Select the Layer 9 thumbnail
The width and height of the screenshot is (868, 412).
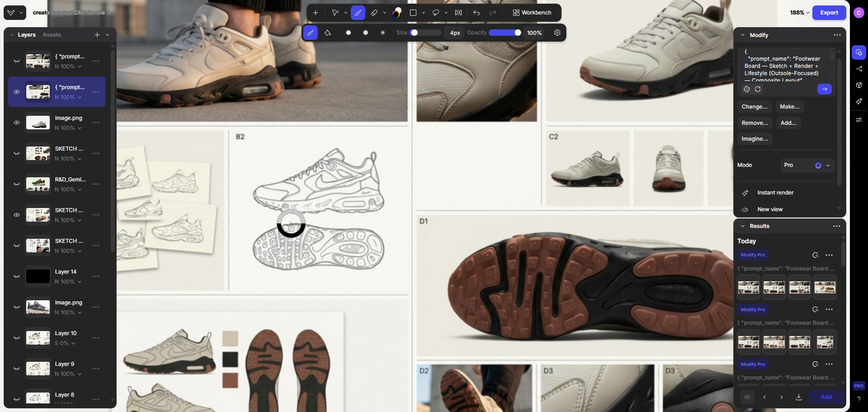pyautogui.click(x=38, y=369)
